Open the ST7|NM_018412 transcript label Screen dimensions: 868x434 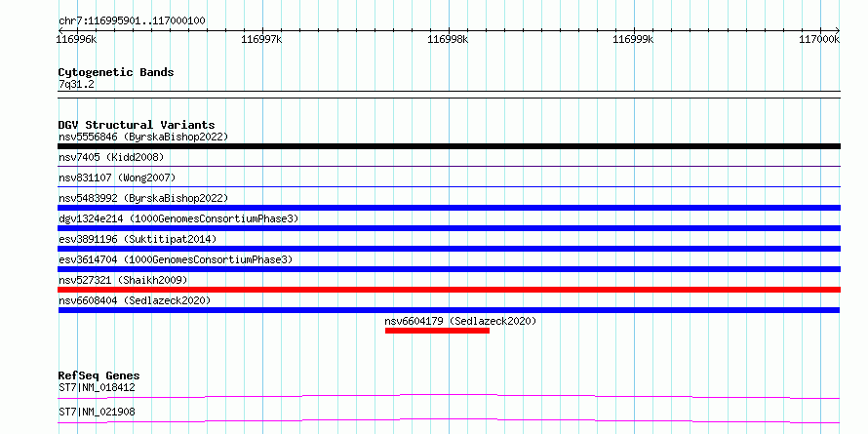point(97,387)
